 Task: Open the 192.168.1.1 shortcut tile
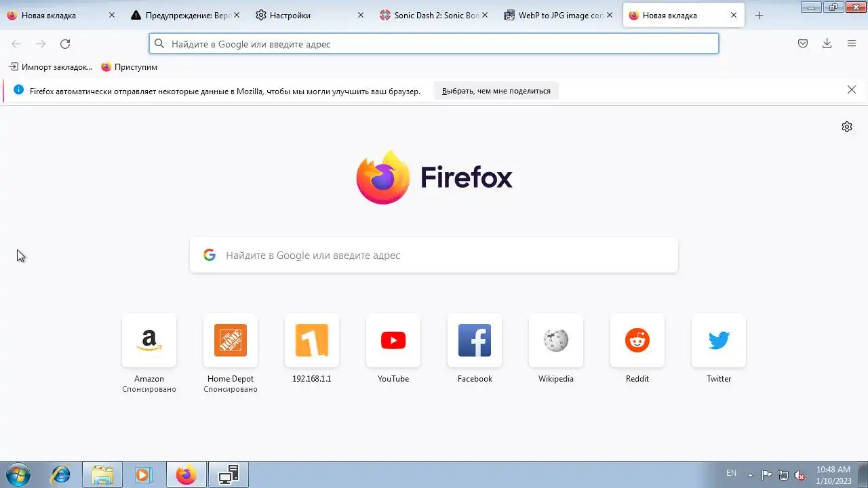click(x=312, y=340)
